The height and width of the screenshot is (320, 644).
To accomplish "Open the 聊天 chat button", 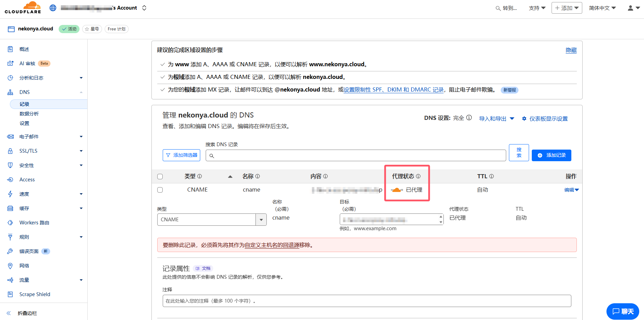I will (623, 311).
